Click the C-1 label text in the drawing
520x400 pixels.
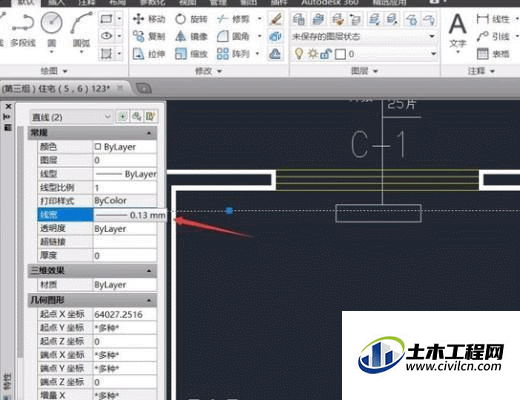pyautogui.click(x=379, y=144)
